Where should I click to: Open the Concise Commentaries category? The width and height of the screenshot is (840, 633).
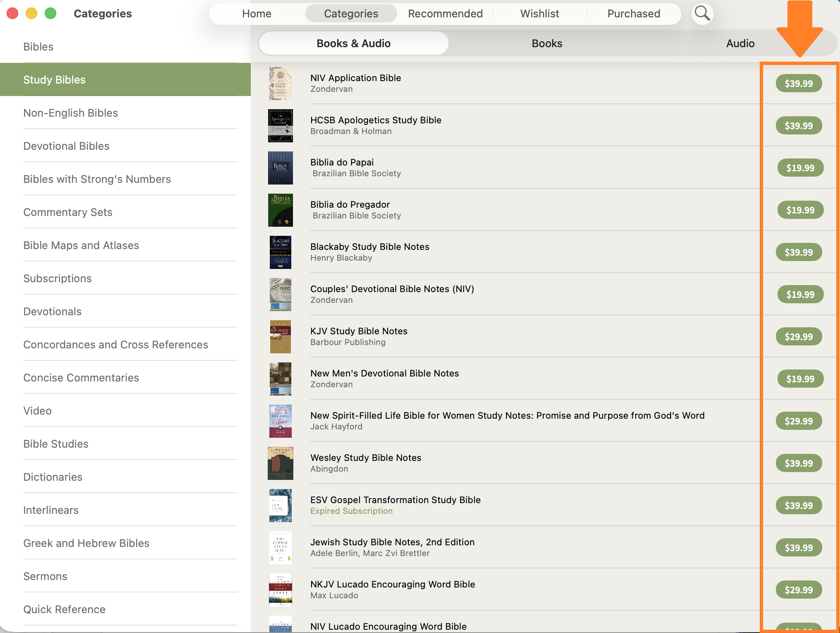tap(125, 378)
